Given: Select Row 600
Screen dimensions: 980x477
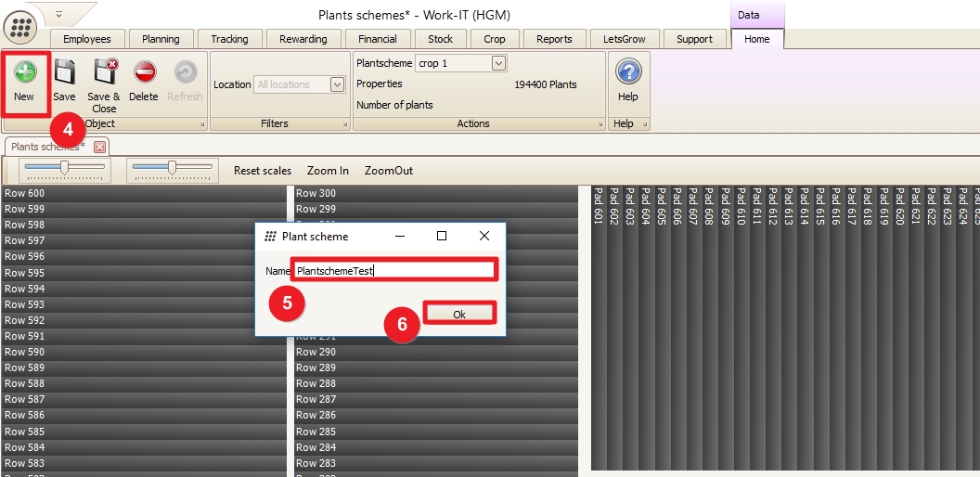Looking at the screenshot, I should pyautogui.click(x=144, y=193).
